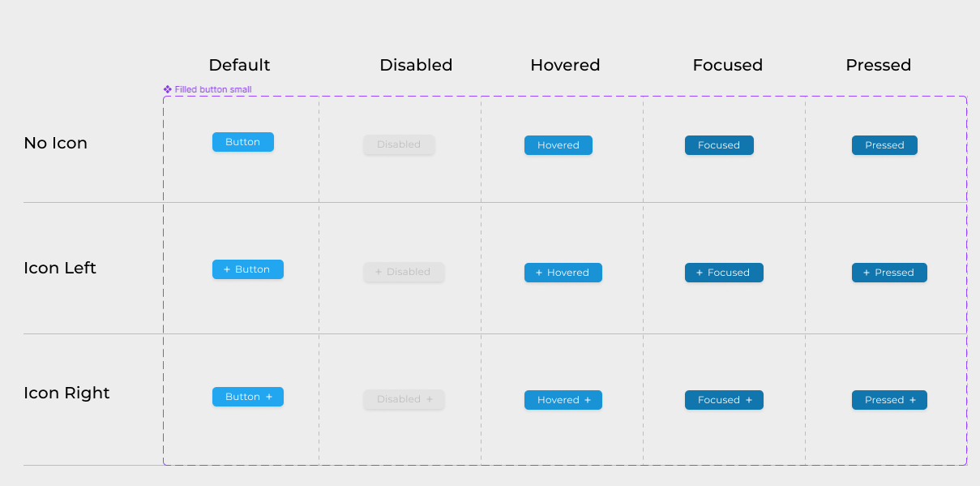This screenshot has height=486, width=980.
Task: Click the Hovered button in No Icon row
Action: click(x=558, y=145)
